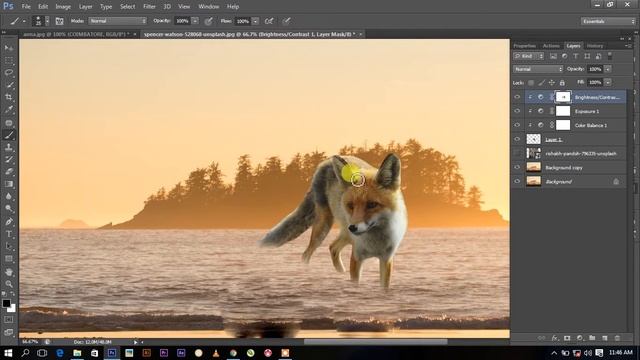This screenshot has height=360, width=640.
Task: Open the tool preset picker arrow
Action: pyautogui.click(x=24, y=21)
